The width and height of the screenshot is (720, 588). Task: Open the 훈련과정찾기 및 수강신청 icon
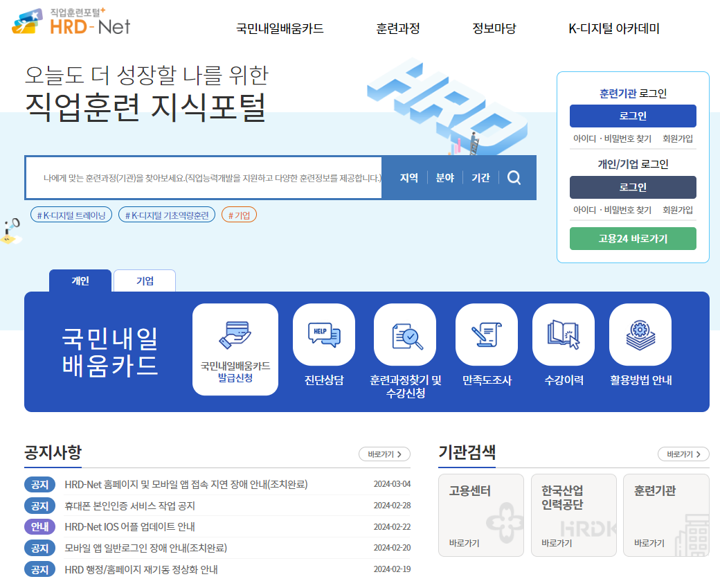click(x=405, y=335)
